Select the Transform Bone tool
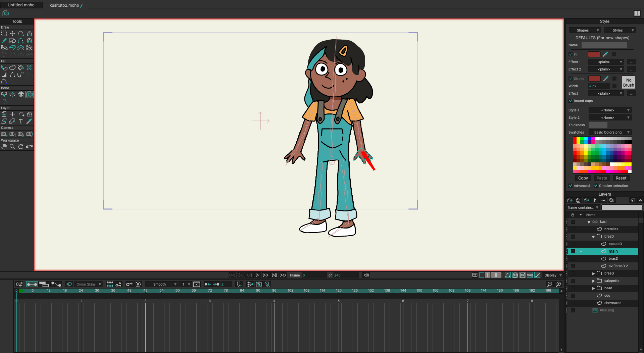The height and width of the screenshot is (353, 644). coord(12,94)
